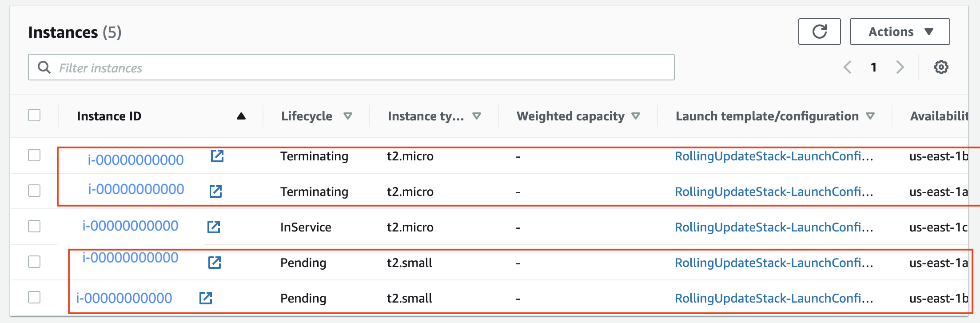
Task: Open table preferences gear icon
Action: (941, 68)
